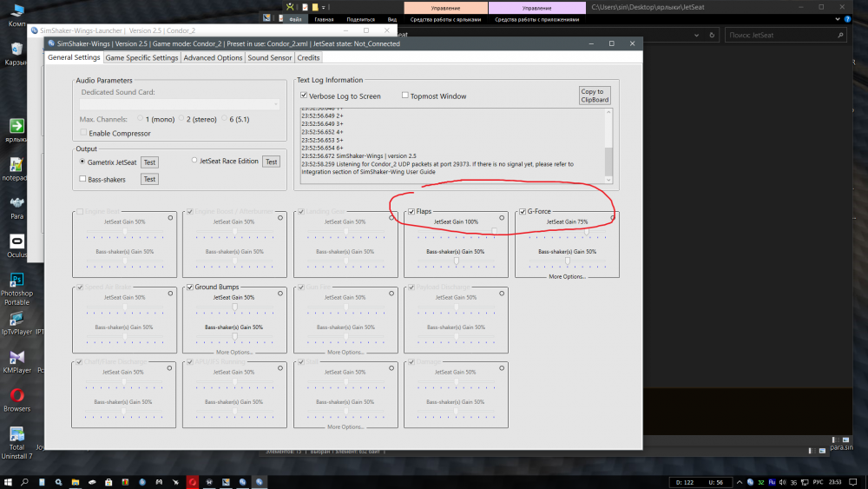This screenshot has height=489, width=868.
Task: Open Explorer address bar history dropdown
Action: [x=696, y=35]
